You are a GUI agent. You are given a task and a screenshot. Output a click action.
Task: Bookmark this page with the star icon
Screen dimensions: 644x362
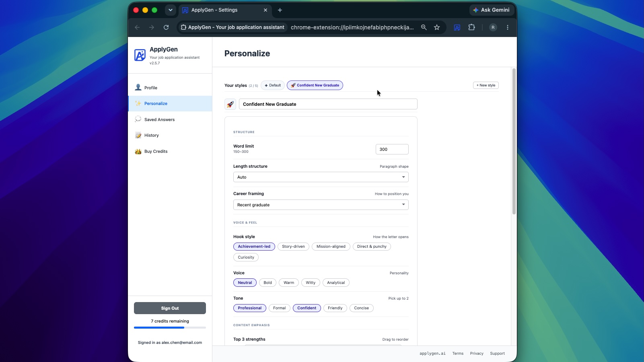coord(437,27)
